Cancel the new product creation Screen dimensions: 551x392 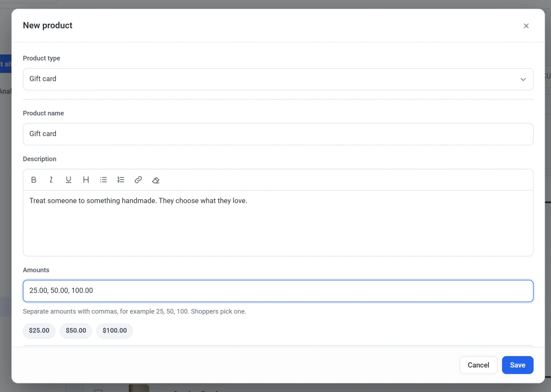click(x=478, y=365)
